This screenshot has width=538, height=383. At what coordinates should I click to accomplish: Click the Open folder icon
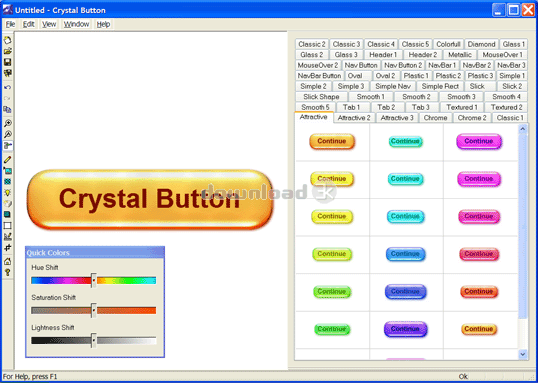pos(8,51)
